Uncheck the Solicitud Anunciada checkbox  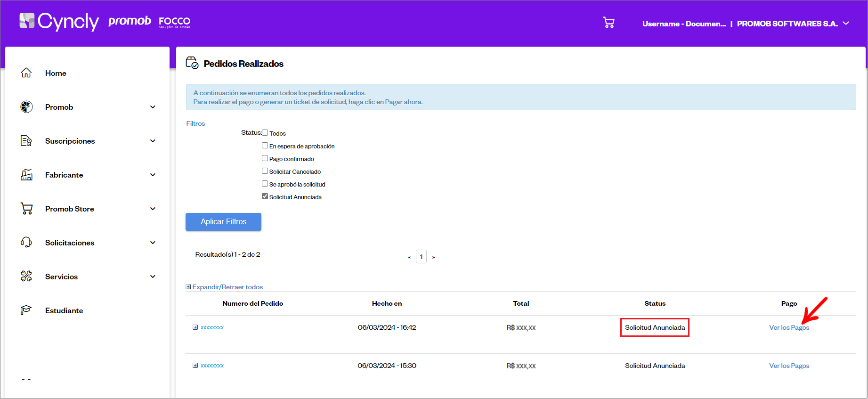(265, 196)
